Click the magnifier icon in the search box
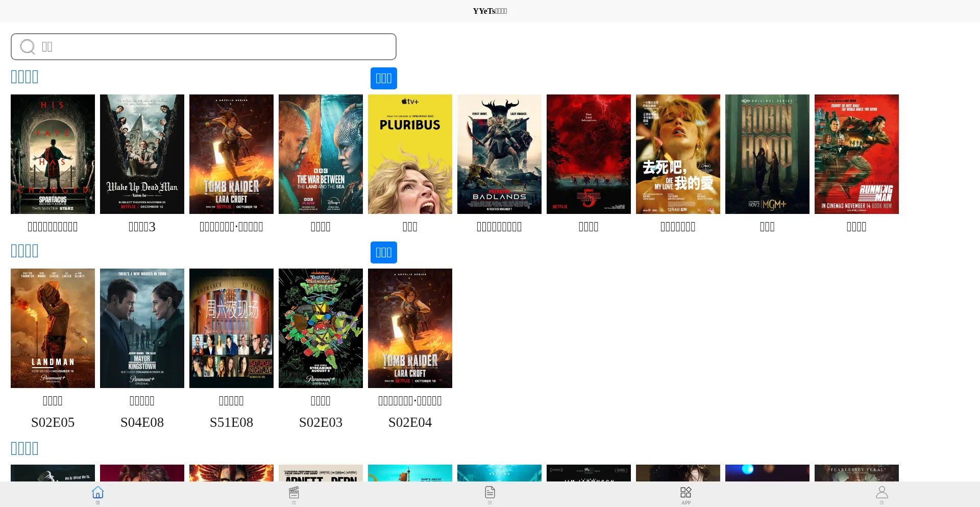Image resolution: width=980 pixels, height=507 pixels. coord(28,47)
